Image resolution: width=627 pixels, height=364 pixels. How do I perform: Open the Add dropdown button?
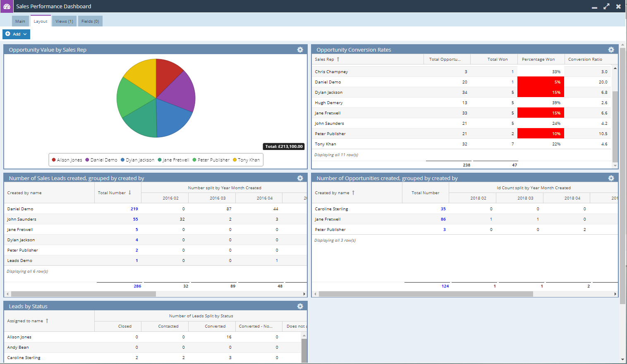(16, 34)
